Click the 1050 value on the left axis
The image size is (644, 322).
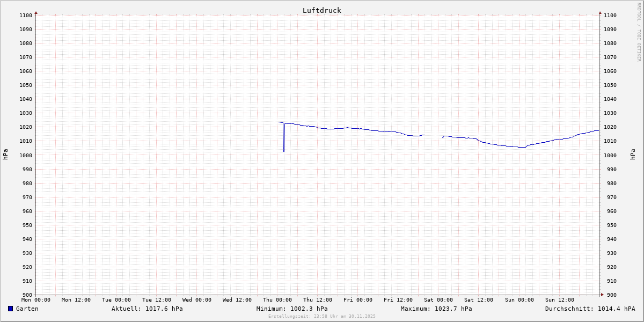point(26,85)
